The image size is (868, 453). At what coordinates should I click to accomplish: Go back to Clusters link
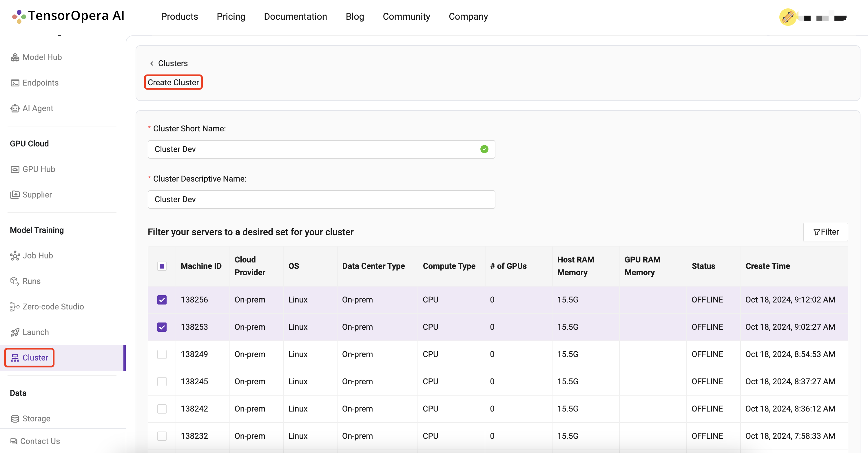coord(173,64)
